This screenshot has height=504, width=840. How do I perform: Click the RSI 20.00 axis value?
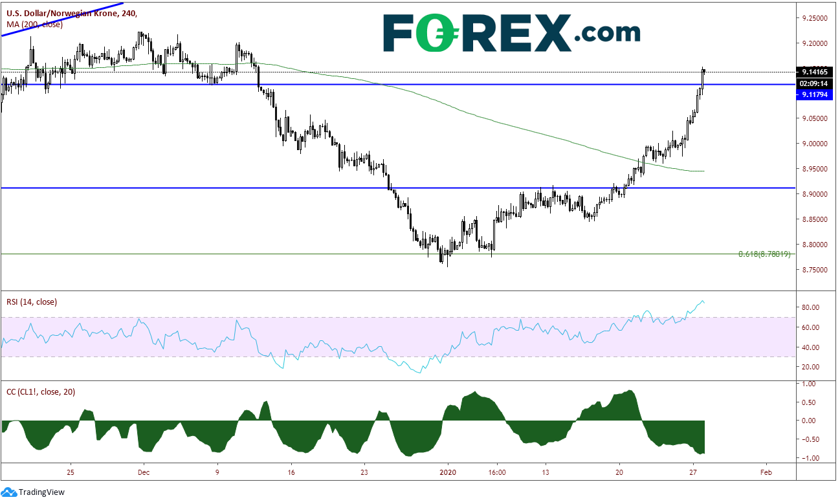(812, 367)
